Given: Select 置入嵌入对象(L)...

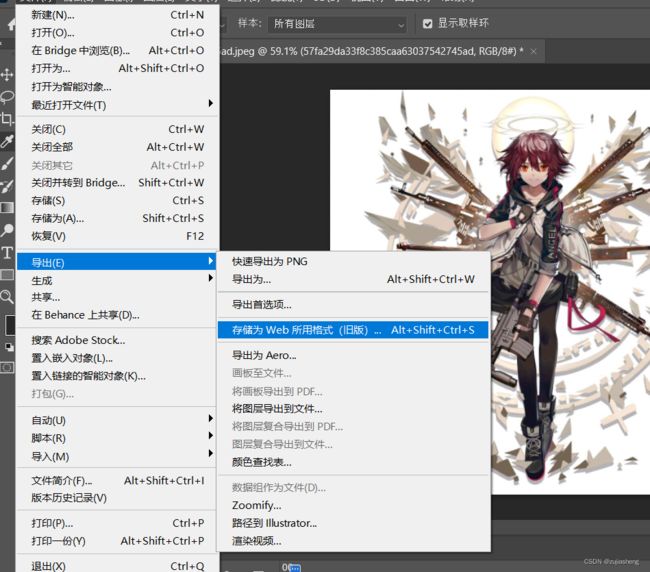Looking at the screenshot, I should (x=117, y=358).
